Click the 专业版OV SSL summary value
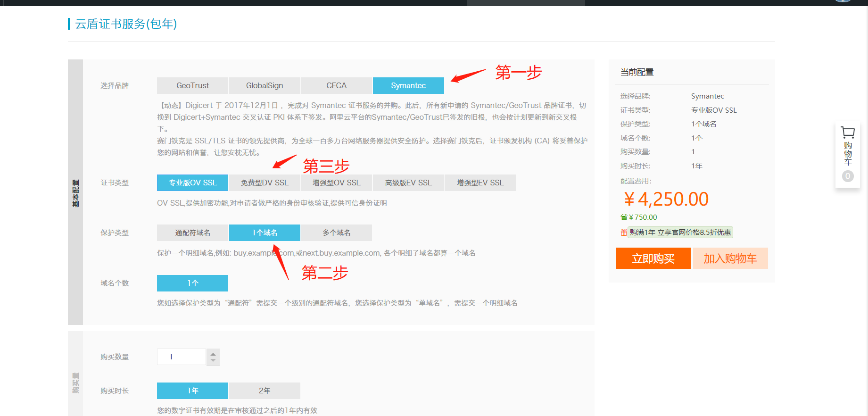The image size is (868, 416). pos(714,110)
